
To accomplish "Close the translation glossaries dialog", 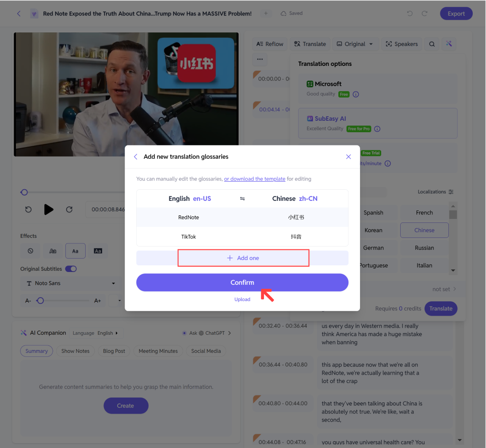I will tap(348, 157).
